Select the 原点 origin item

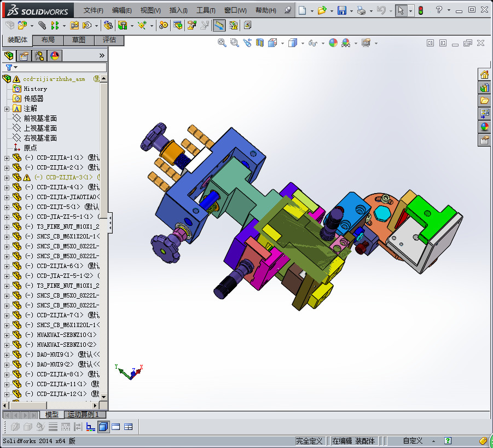coord(30,148)
